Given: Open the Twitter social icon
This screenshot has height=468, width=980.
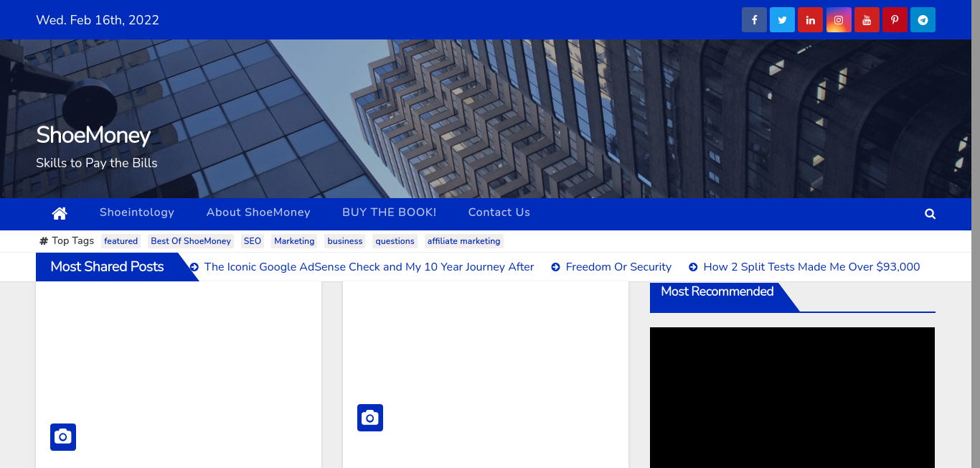Looking at the screenshot, I should [782, 20].
